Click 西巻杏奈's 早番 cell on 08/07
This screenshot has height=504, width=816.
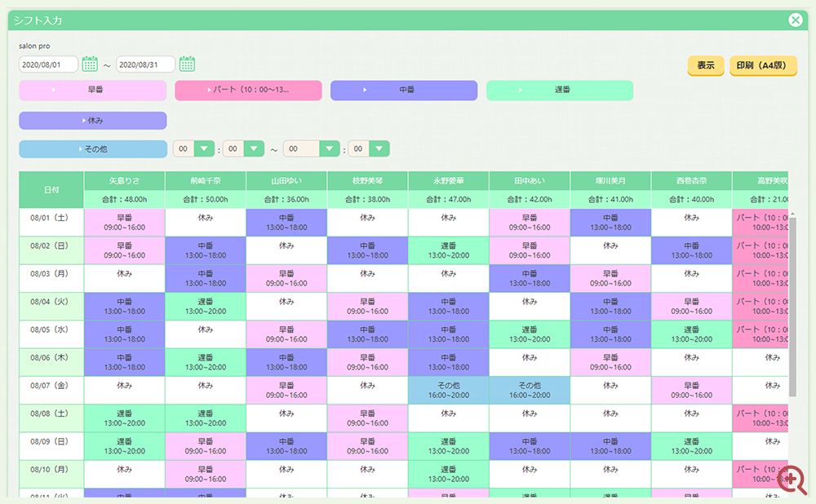tap(692, 391)
